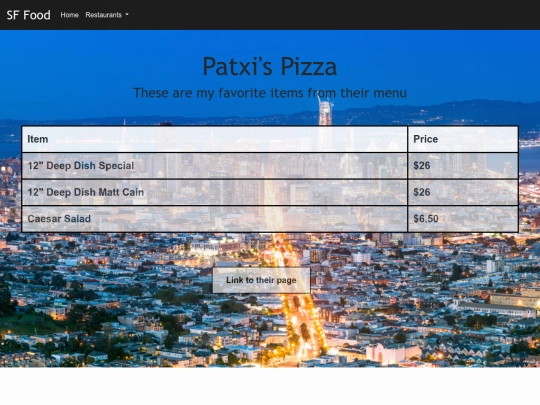Click the 12" Deep Dish Matt Cain cell

[x=215, y=192]
